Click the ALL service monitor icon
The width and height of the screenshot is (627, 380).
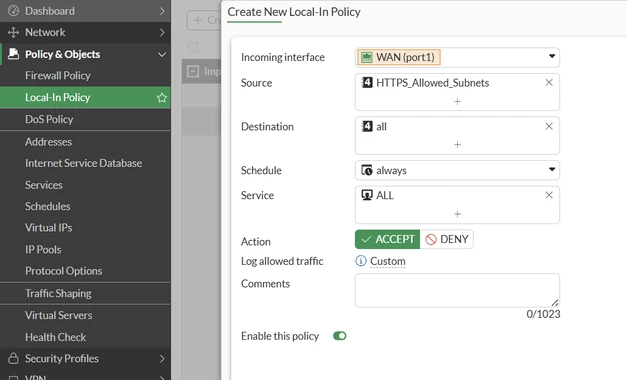367,195
